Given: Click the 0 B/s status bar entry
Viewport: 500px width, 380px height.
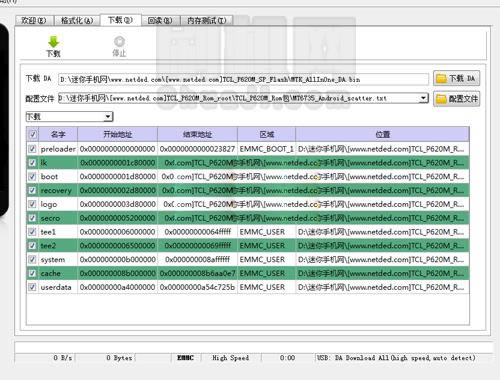Looking at the screenshot, I should click(63, 358).
